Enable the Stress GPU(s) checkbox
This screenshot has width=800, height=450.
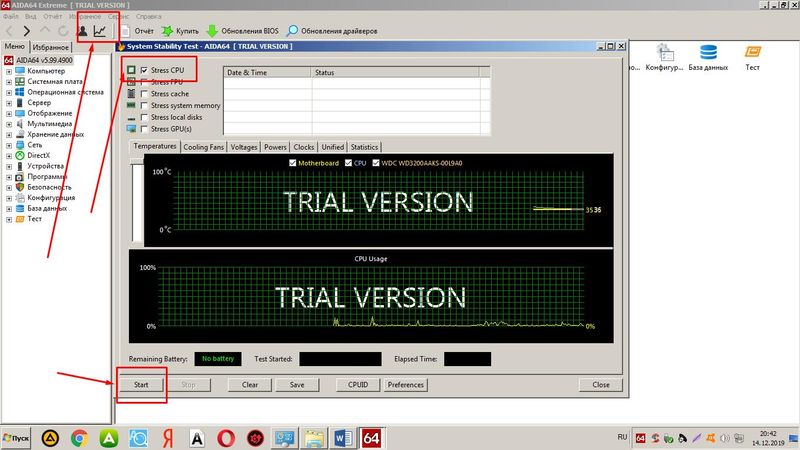tap(144, 129)
